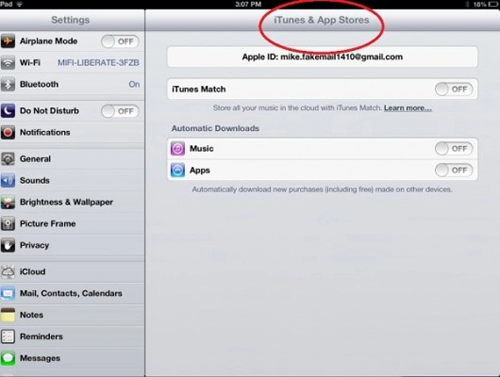Tap the Wi-Fi signal icon in status bar
Screen dimensions: 500x377
pos(20,4)
